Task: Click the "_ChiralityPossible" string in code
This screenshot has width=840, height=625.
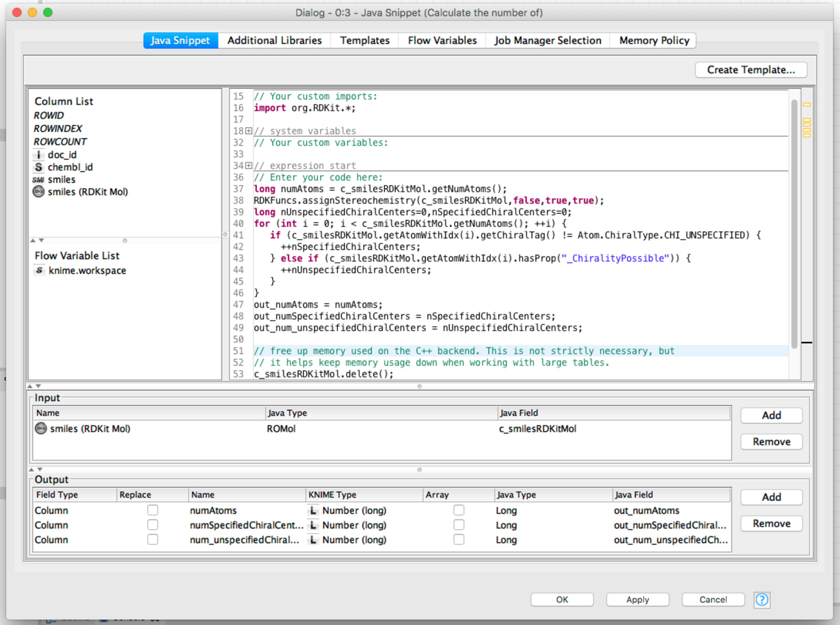Action: (615, 258)
